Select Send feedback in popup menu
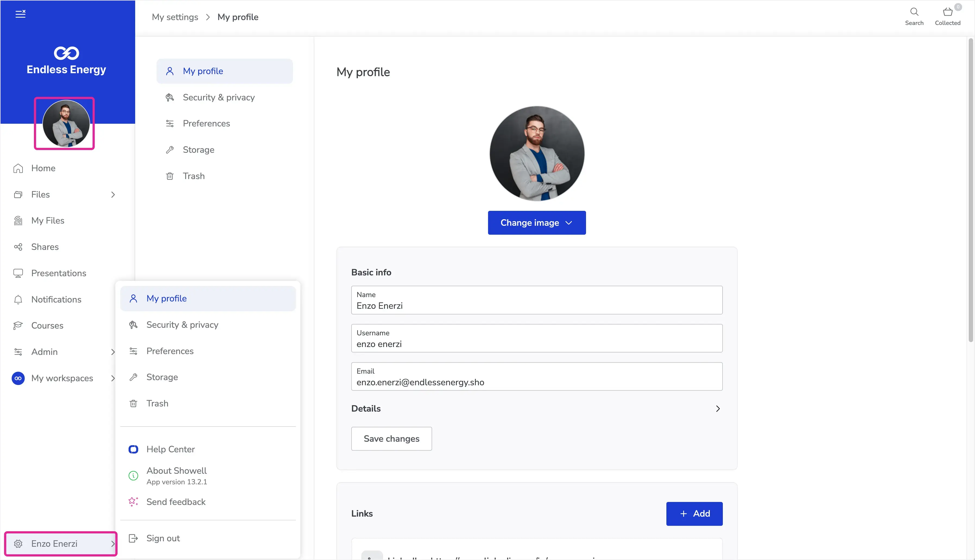The image size is (975, 560). [x=176, y=502]
